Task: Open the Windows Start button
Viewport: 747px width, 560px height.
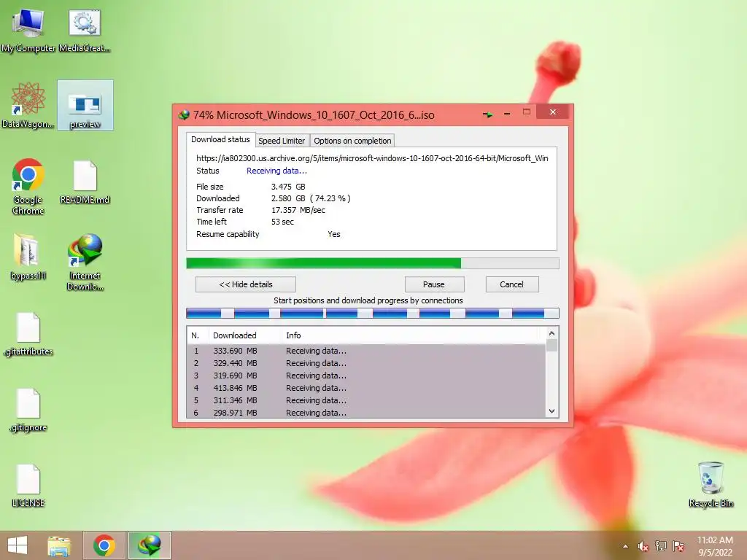Action: 18,545
